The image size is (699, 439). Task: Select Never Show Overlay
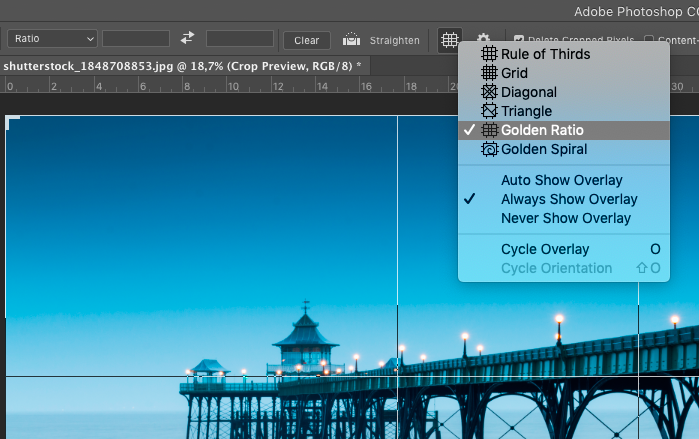(x=565, y=218)
